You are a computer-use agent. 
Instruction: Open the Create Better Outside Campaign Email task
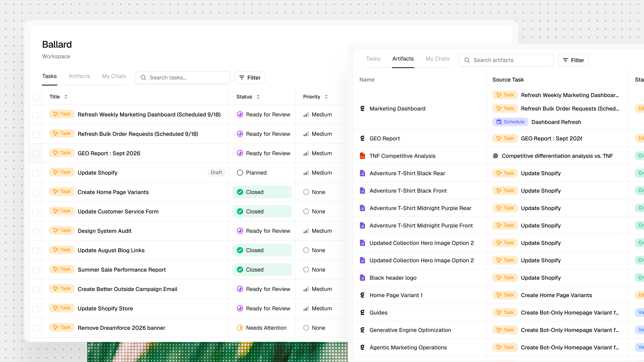pyautogui.click(x=127, y=289)
